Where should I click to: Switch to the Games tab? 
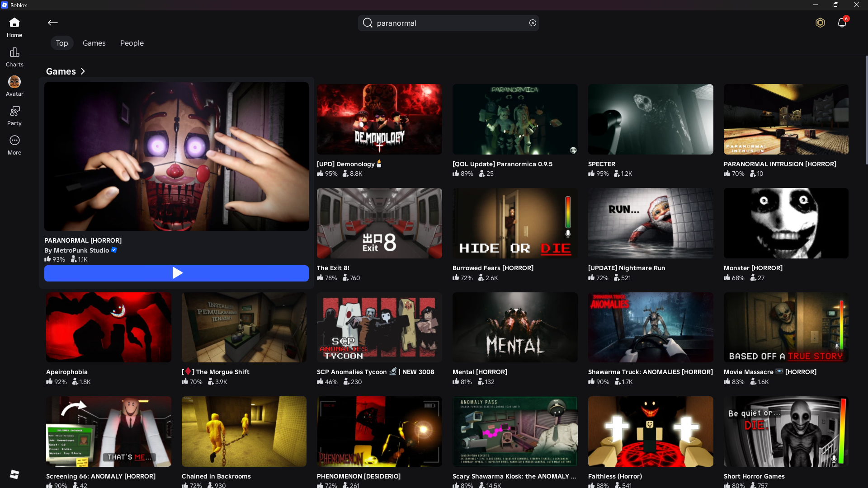click(x=94, y=43)
